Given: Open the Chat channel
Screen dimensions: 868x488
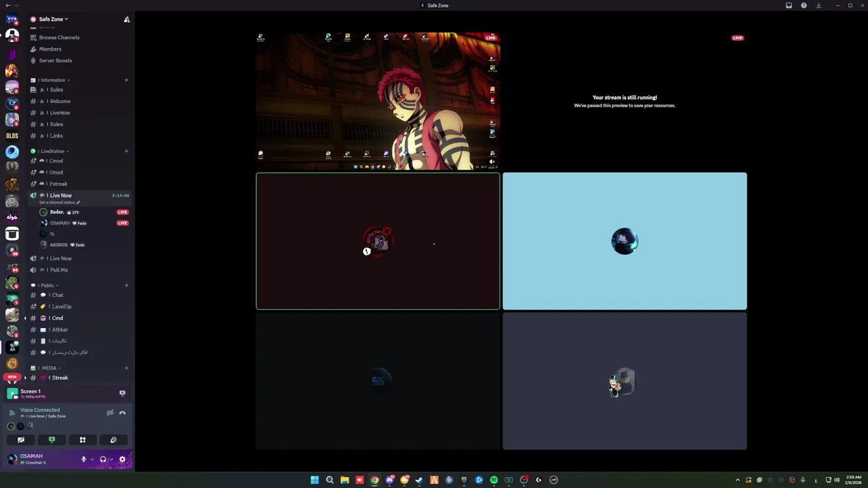Looking at the screenshot, I should (x=57, y=295).
